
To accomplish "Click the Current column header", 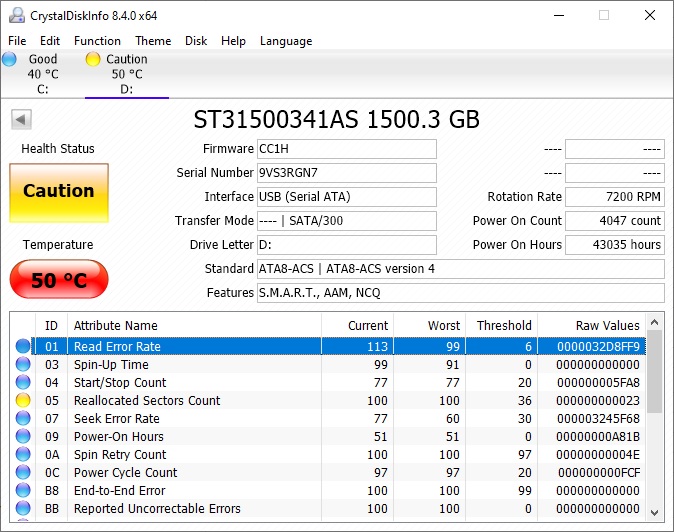I will point(357,325).
